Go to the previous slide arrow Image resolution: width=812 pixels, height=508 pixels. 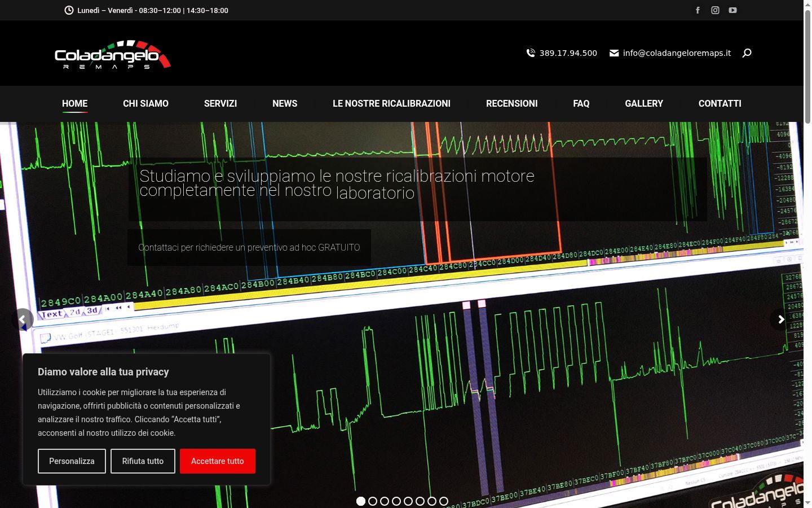coord(22,319)
